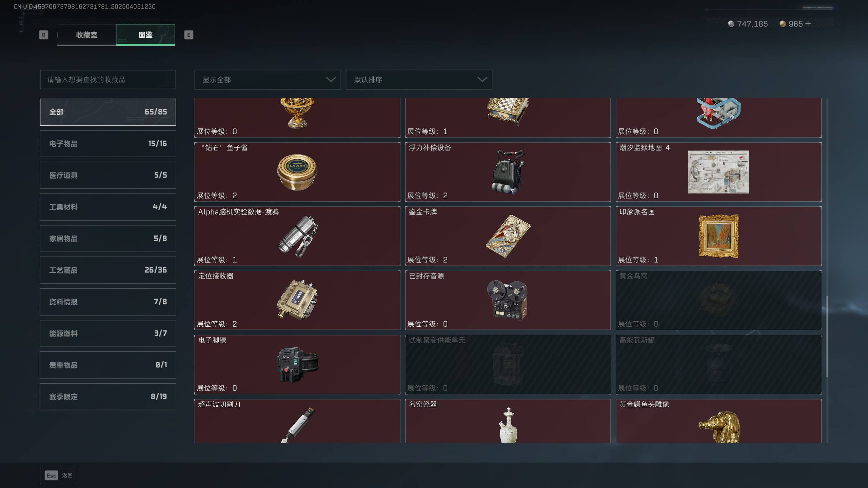Open the 默认排序 sort dropdown
Screen dimensions: 868x488
coord(419,80)
